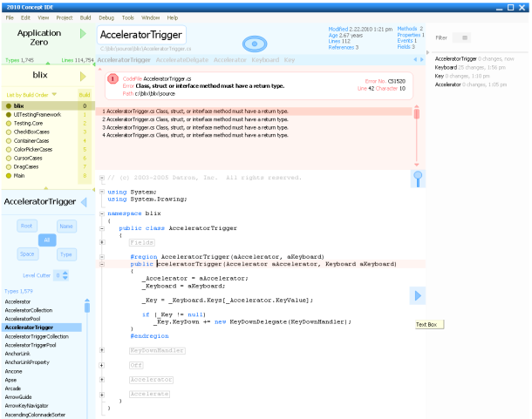Image resolution: width=532 pixels, height=419 pixels.
Task: Open Key entry in history panel
Action: (462, 76)
